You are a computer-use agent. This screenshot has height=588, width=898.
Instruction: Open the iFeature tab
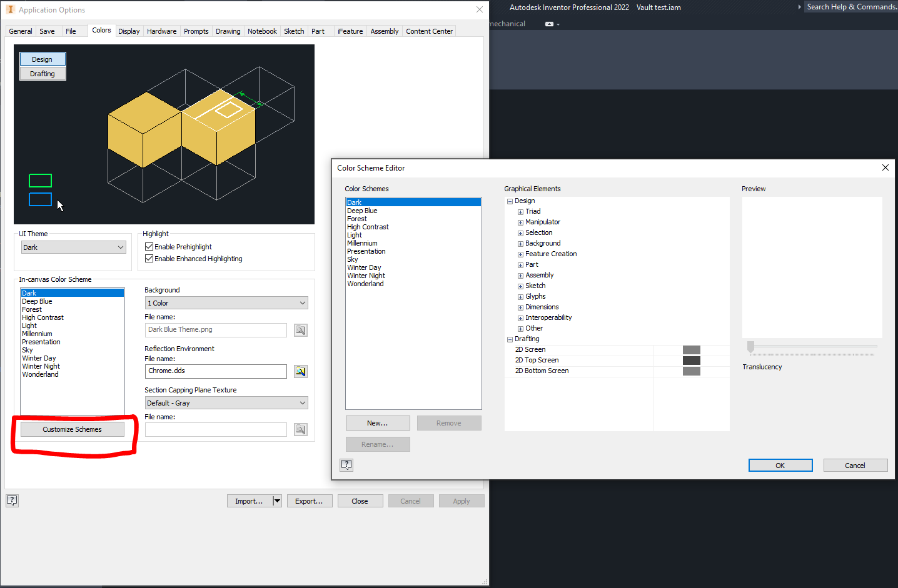click(350, 31)
